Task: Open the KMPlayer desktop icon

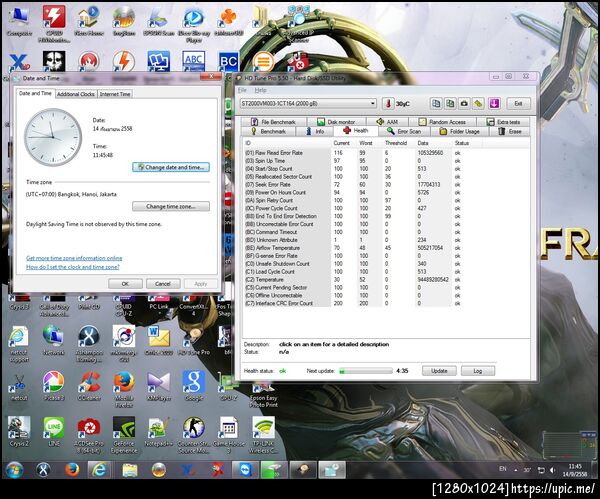Action: pos(158,386)
